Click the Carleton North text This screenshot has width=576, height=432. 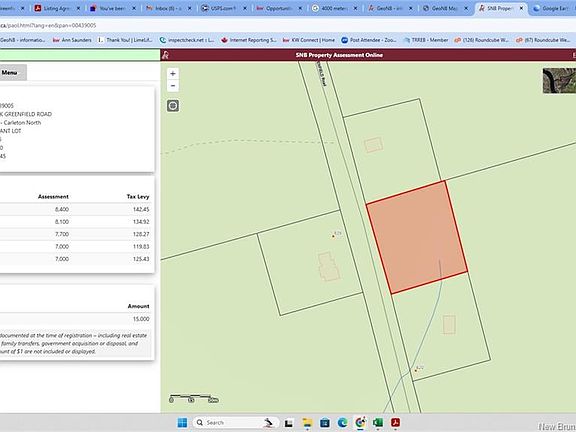[22, 123]
